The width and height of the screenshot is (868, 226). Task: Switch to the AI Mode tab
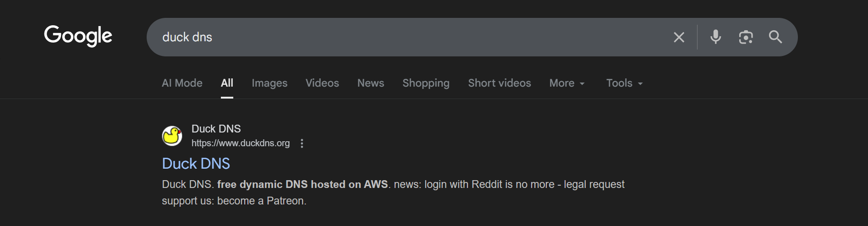[x=182, y=83]
